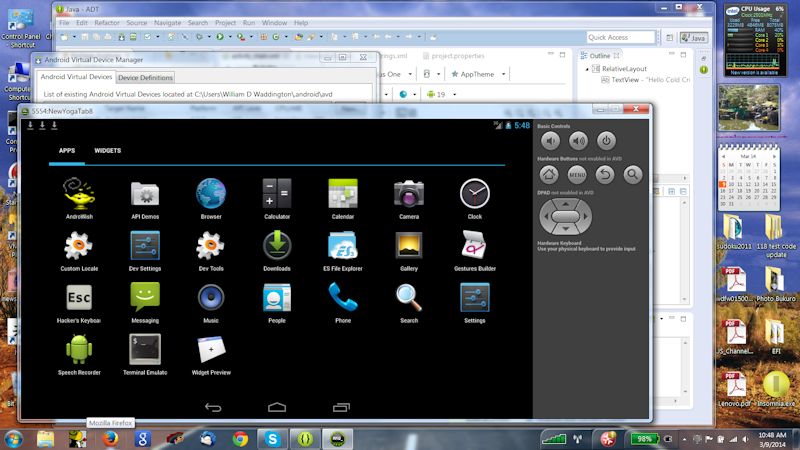Image resolution: width=800 pixels, height=450 pixels.
Task: Launch the Camera app
Action: tap(409, 198)
